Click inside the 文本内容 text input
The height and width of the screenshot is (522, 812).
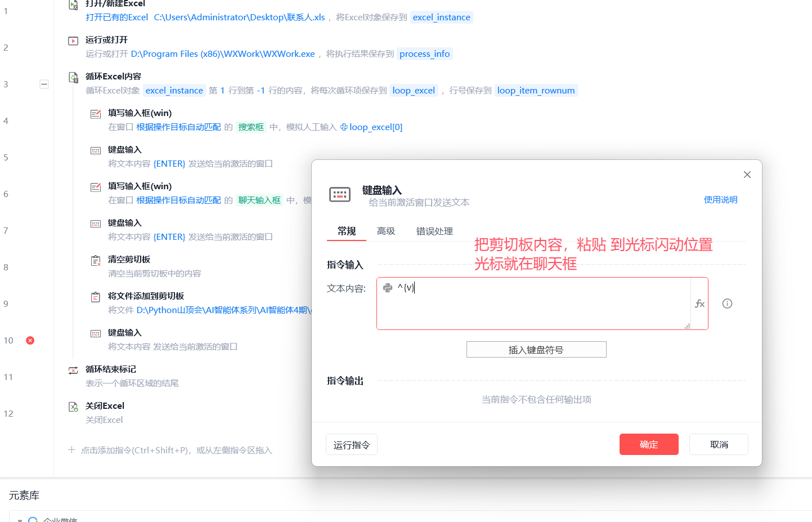535,304
